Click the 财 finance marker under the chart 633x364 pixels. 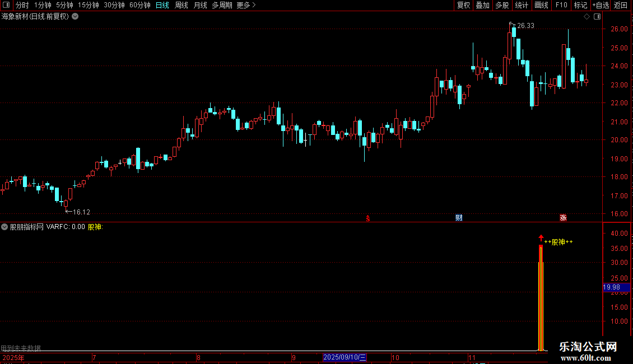[459, 218]
